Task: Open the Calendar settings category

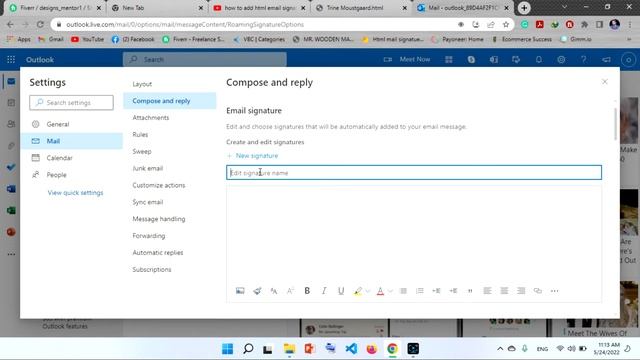Action: click(71, 158)
